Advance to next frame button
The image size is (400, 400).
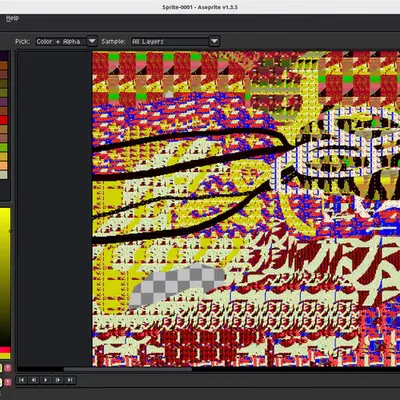[58, 380]
